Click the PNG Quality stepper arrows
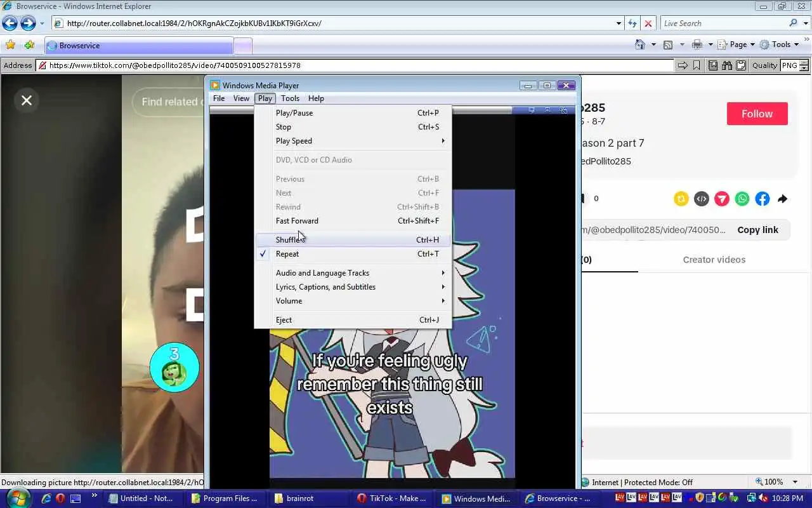812x508 pixels. click(x=804, y=65)
